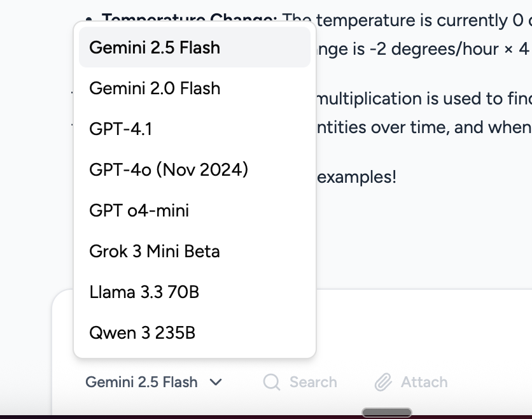
Task: Click the dark pill handle at bottom
Action: point(386,413)
